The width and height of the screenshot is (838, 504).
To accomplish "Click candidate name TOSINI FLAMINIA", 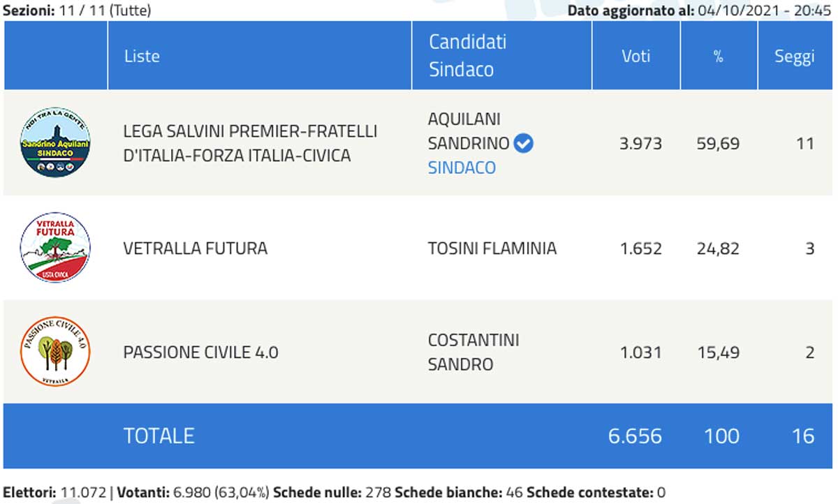I will [x=492, y=248].
